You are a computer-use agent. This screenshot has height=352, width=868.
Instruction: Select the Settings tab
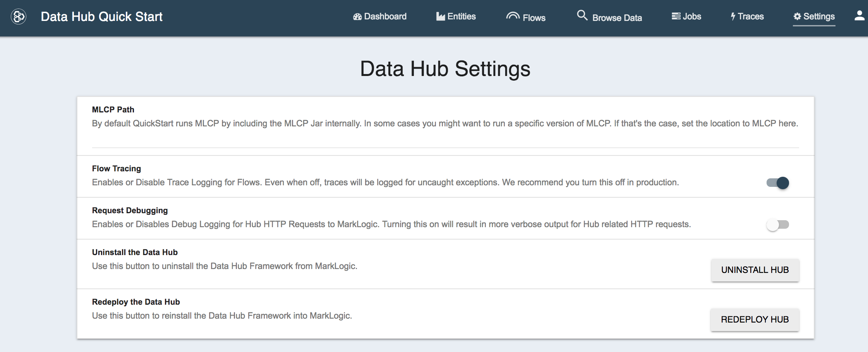point(814,16)
